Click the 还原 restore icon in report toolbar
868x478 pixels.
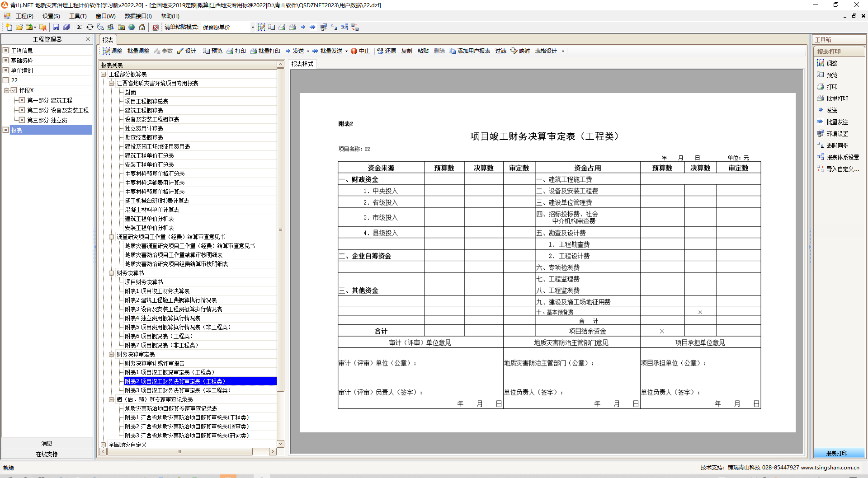coord(387,51)
